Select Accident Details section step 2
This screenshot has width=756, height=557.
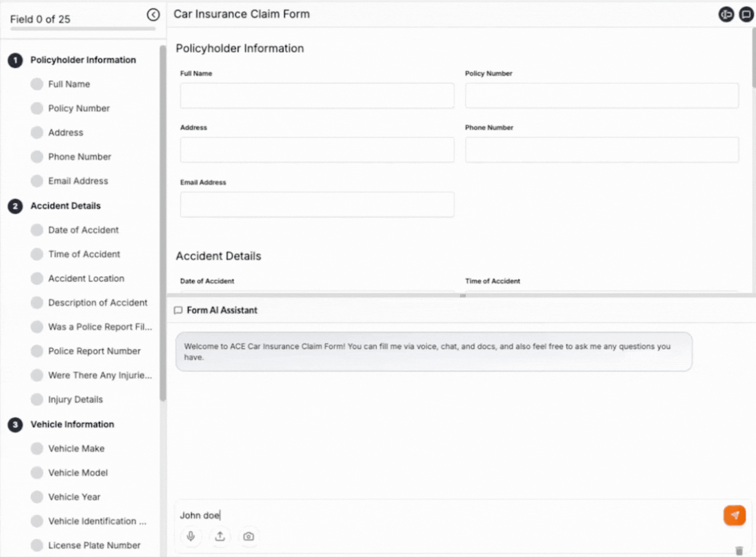(x=55, y=206)
